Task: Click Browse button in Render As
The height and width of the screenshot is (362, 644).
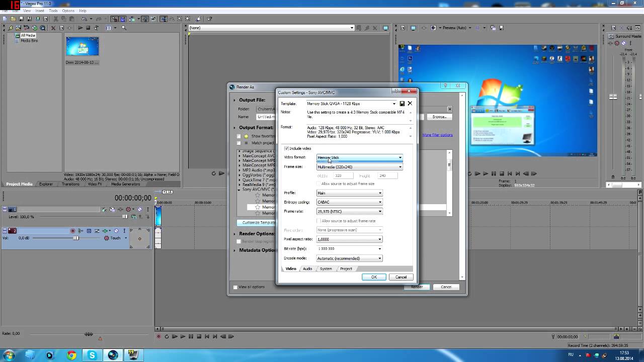Action: click(x=439, y=117)
